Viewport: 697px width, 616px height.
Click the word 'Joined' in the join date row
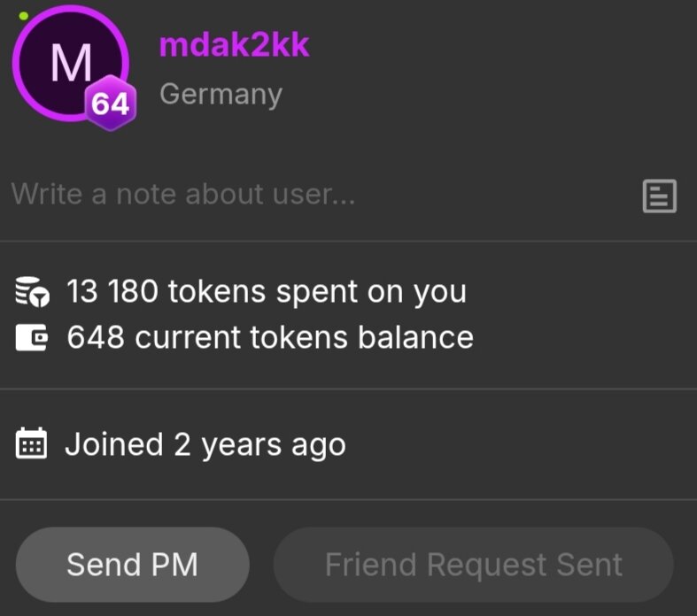(113, 443)
